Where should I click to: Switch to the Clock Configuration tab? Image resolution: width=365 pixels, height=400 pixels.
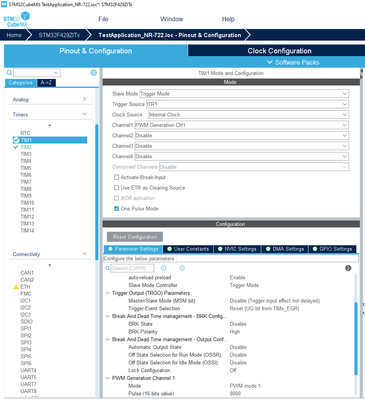coord(279,51)
